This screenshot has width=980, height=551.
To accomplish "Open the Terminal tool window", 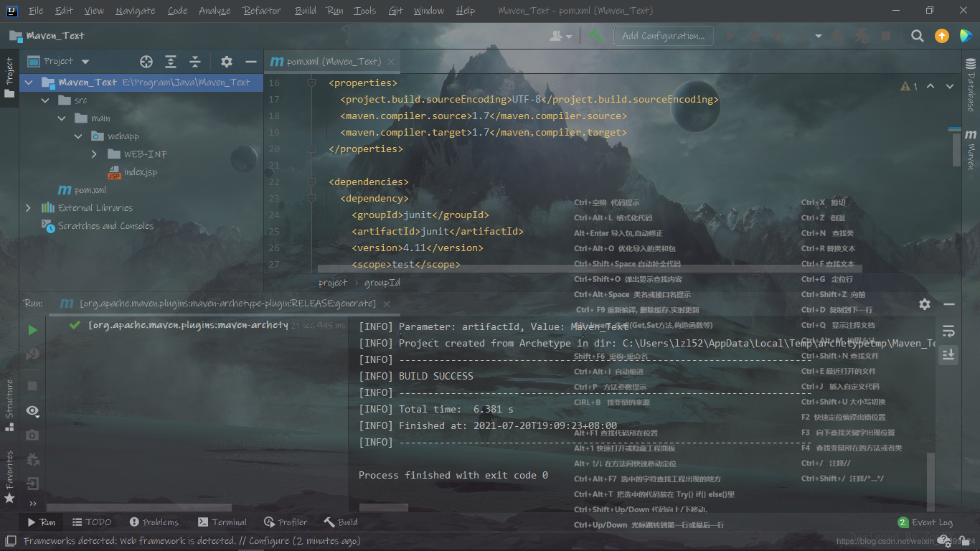I will pyautogui.click(x=222, y=522).
